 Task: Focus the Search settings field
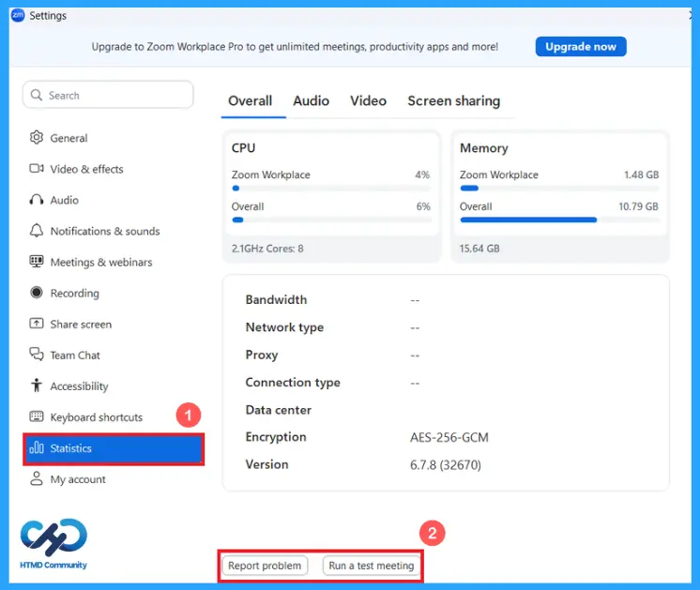[108, 95]
